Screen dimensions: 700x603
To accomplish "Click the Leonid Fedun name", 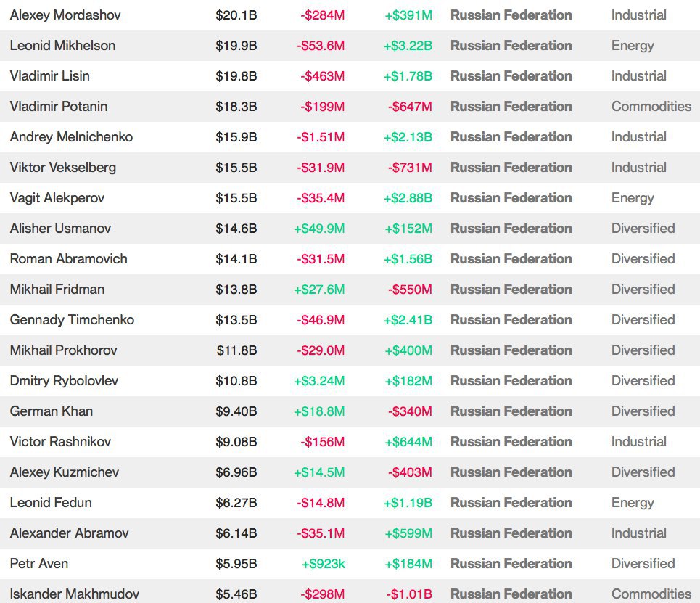I will click(x=51, y=502).
